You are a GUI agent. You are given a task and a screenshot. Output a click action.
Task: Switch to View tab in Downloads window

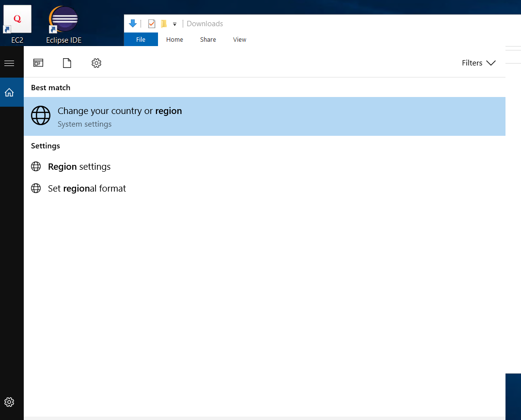tap(239, 40)
